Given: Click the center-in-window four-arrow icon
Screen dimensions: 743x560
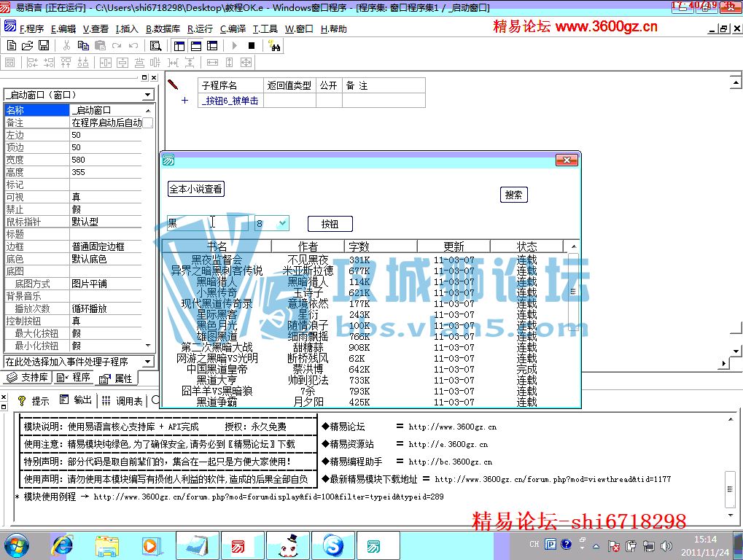Looking at the screenshot, I should 246,63.
